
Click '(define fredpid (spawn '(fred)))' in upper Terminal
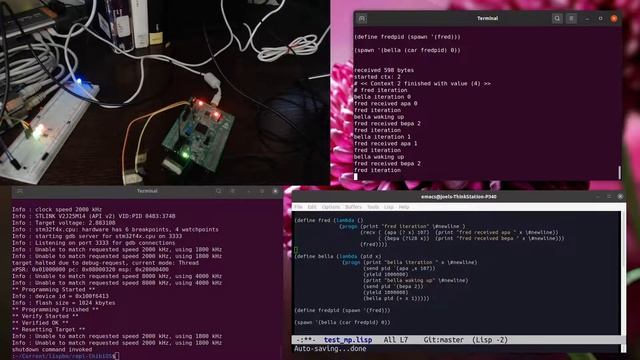(407, 37)
